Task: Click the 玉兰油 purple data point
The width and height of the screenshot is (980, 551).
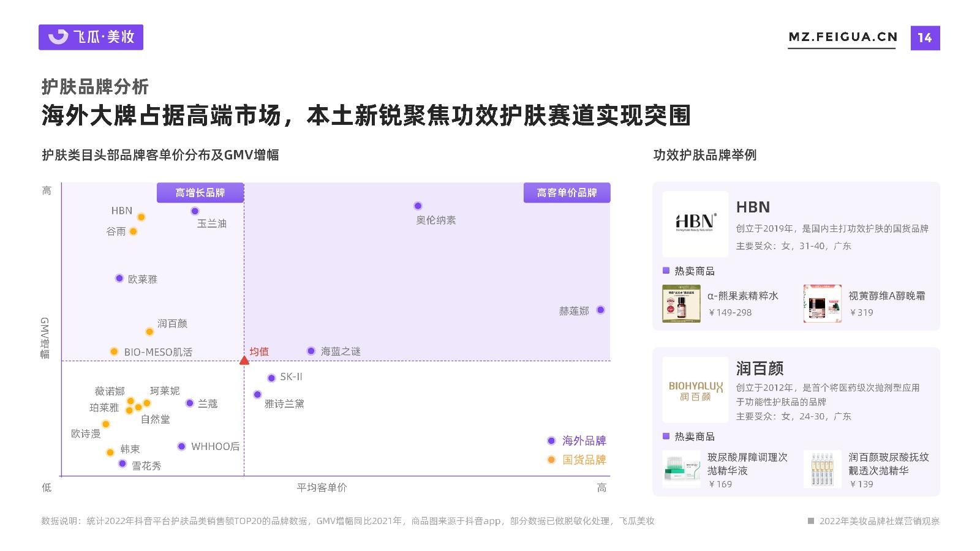Action: (x=195, y=211)
